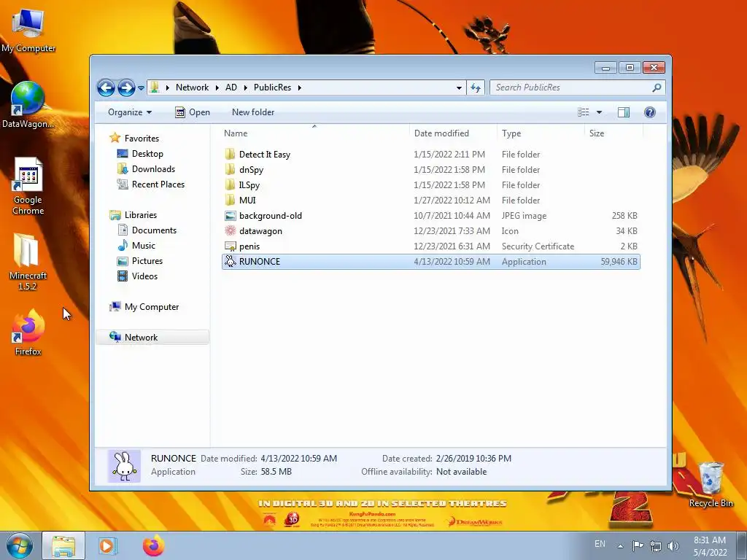Click the Change your view icon
This screenshot has width=747, height=560.
[583, 112]
